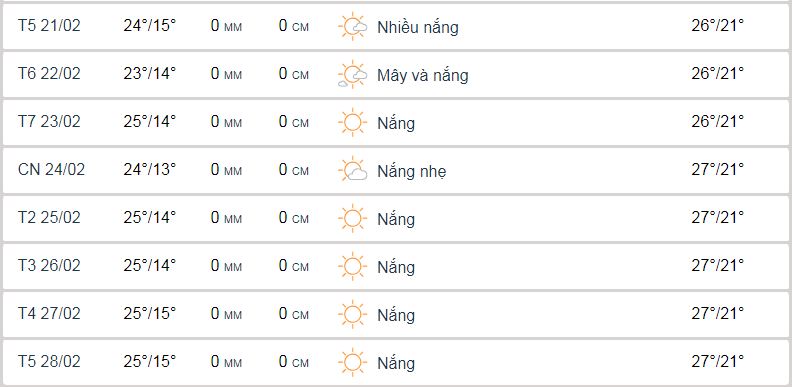Select the 24°/13° temperature on CN 24/02
The width and height of the screenshot is (792, 387).
(150, 169)
